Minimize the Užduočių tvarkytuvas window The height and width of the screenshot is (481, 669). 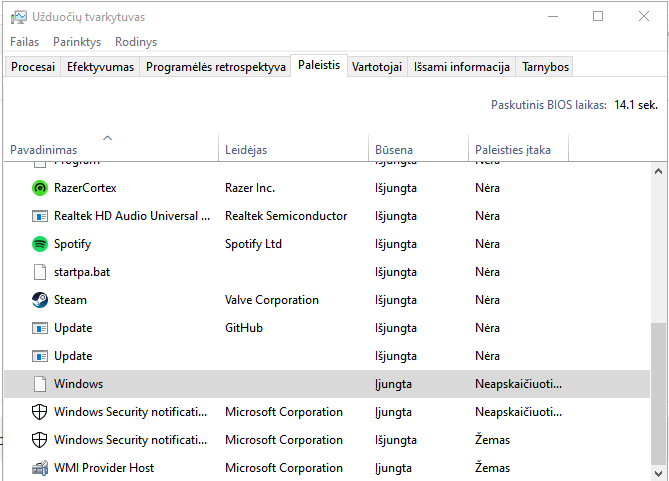553,17
